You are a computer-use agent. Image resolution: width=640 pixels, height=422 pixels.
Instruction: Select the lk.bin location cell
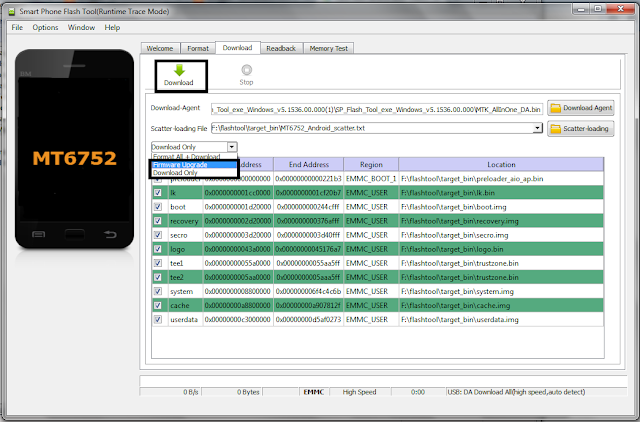pos(501,193)
